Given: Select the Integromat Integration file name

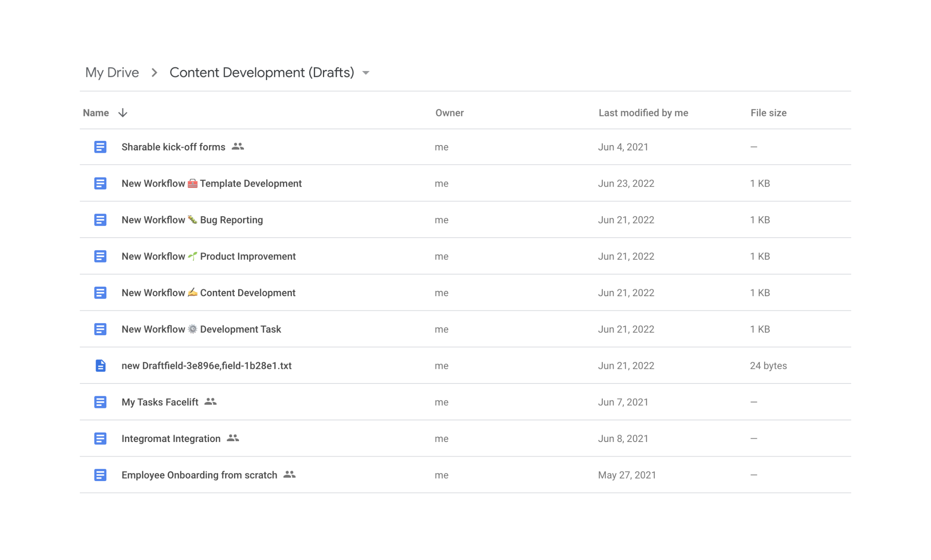Looking at the screenshot, I should pos(171,439).
